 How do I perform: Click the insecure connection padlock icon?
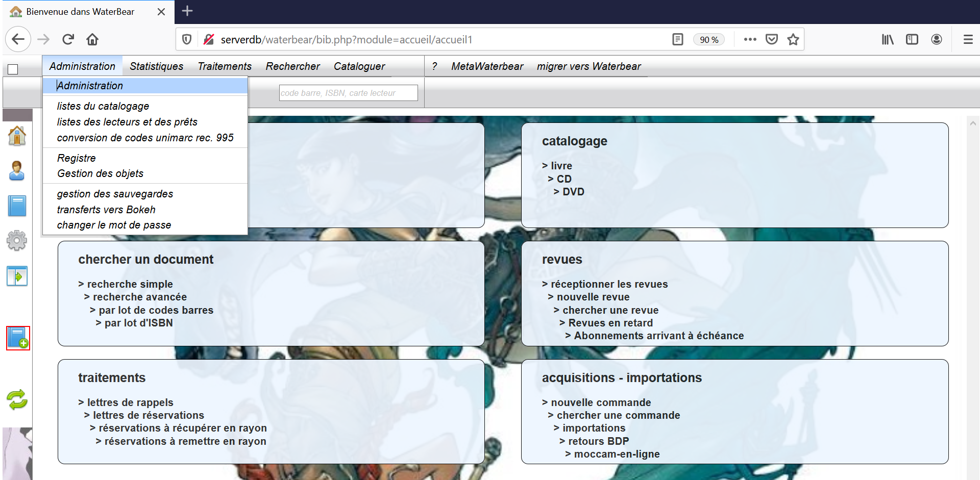click(x=208, y=39)
